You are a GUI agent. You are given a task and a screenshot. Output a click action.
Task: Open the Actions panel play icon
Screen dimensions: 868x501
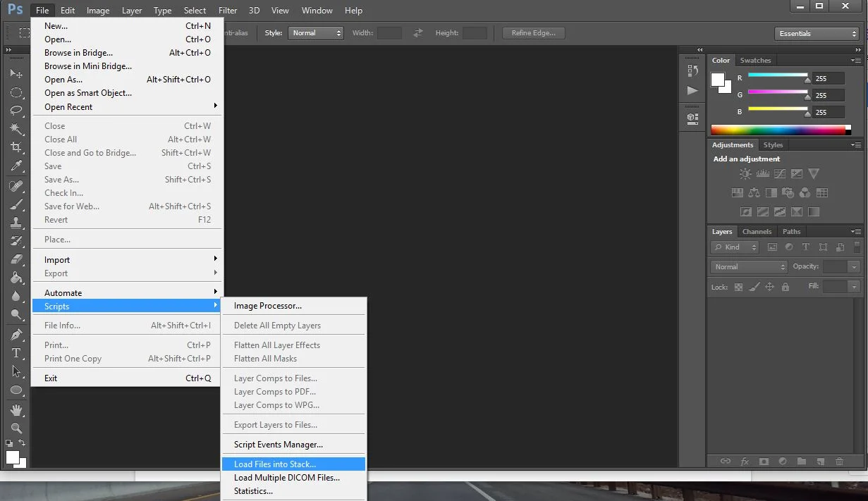point(692,90)
